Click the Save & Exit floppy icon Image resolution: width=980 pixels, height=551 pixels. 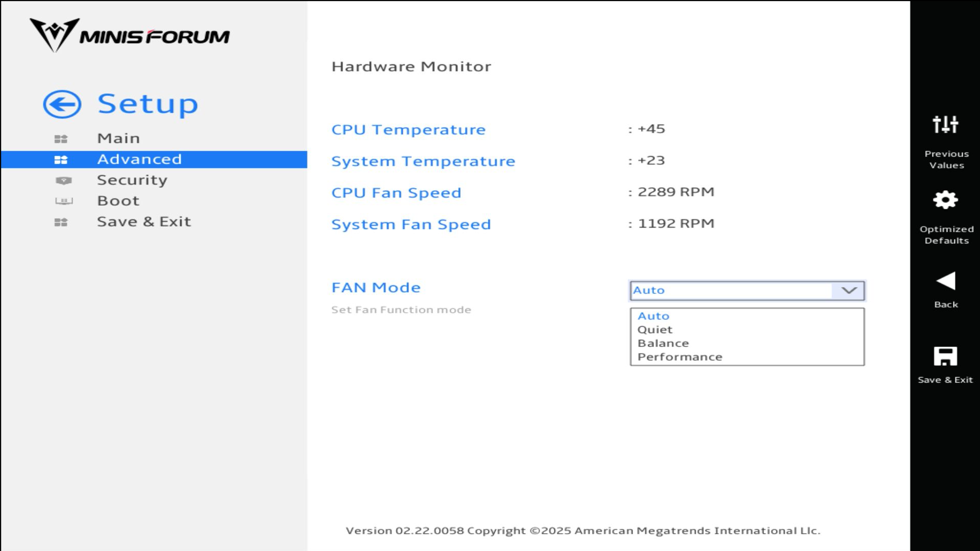(x=945, y=356)
